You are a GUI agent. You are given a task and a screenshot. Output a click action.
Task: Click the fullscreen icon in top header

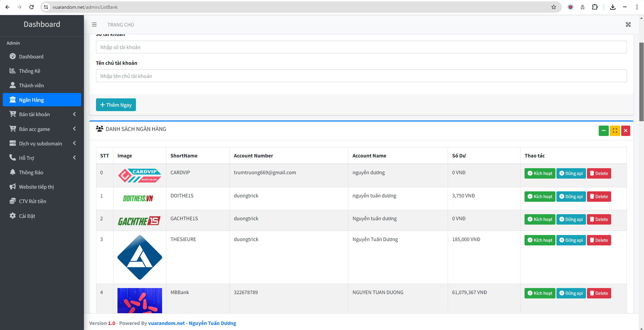tap(628, 25)
